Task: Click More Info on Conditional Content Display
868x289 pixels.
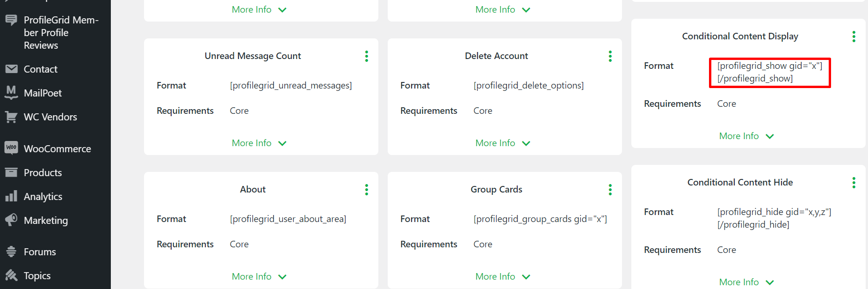Action: (x=746, y=136)
